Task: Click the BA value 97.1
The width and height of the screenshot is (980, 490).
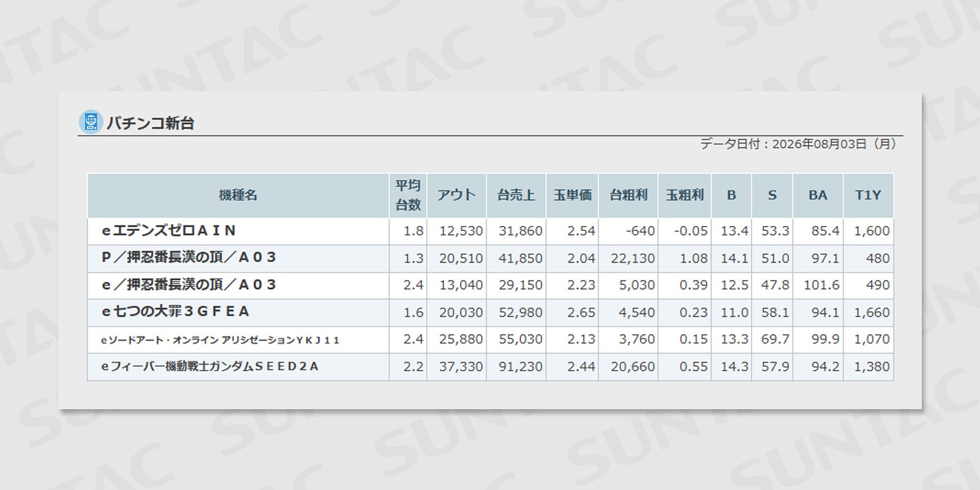Action: (x=825, y=258)
